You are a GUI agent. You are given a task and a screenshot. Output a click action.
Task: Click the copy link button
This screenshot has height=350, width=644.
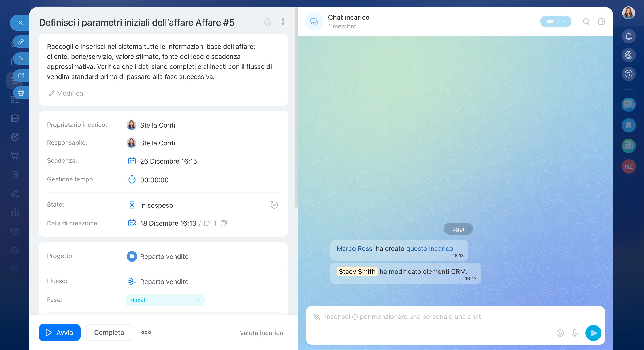coord(21,41)
